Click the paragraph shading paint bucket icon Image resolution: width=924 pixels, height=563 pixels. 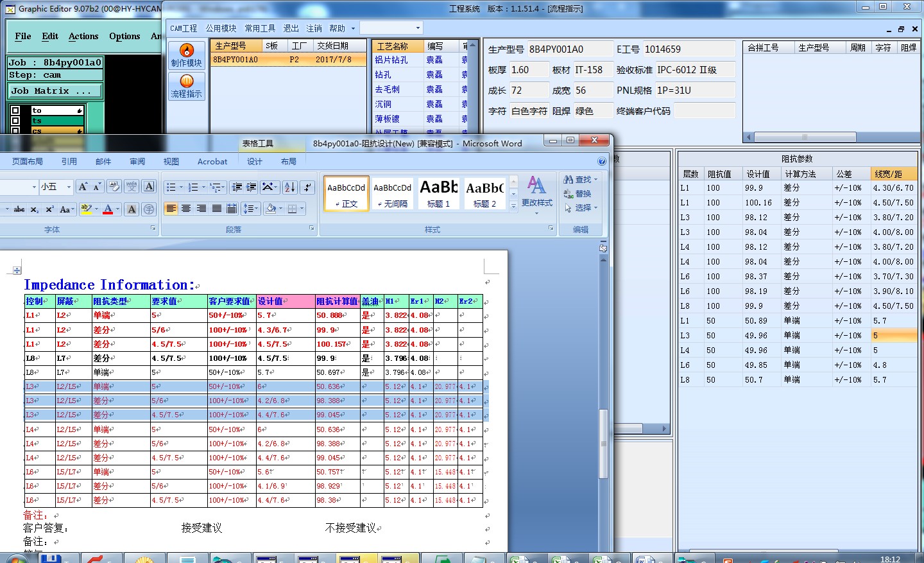(x=271, y=209)
